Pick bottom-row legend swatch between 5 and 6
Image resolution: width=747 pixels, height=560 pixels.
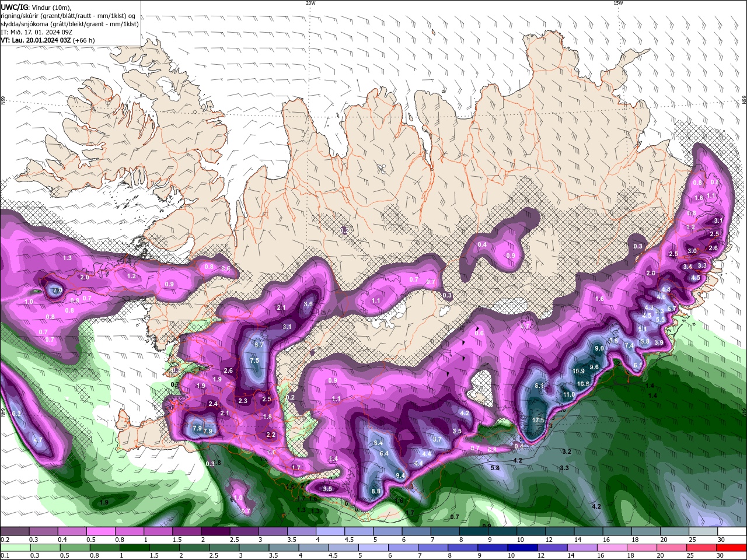click(x=373, y=548)
